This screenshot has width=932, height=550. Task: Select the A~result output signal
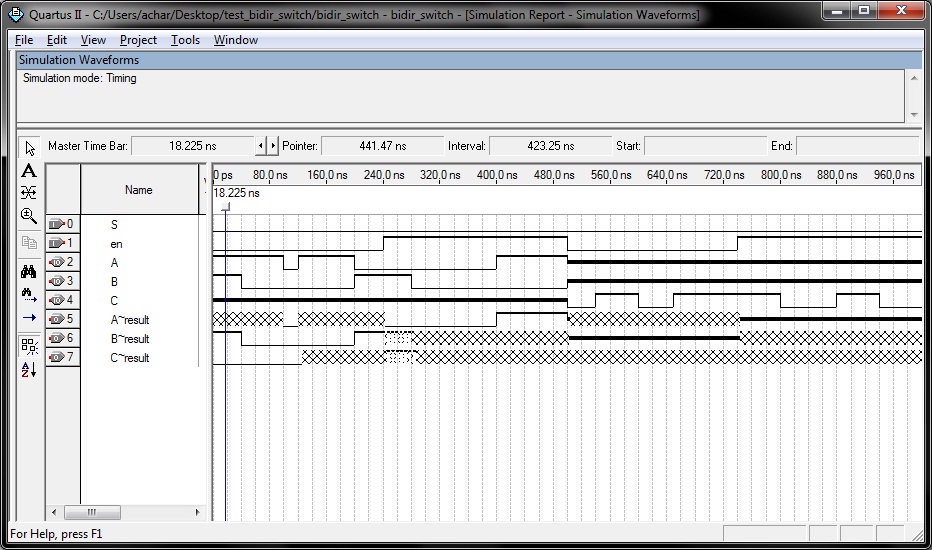(x=129, y=320)
